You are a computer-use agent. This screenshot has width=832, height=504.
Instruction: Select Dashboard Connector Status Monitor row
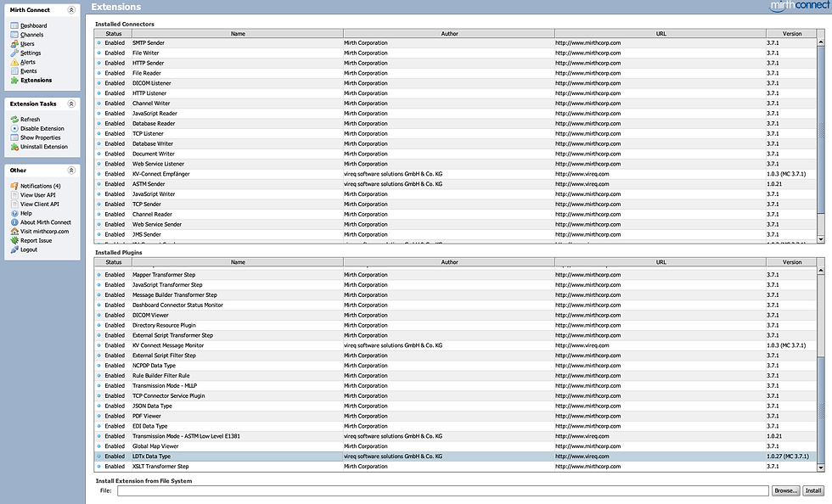456,305
